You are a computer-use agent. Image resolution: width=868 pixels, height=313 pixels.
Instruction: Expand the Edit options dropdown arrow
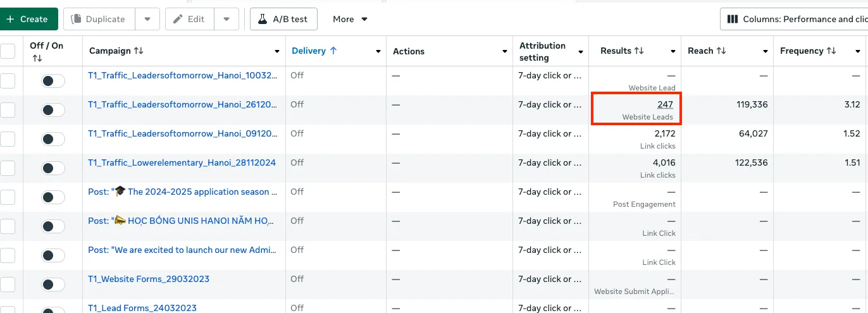point(226,19)
